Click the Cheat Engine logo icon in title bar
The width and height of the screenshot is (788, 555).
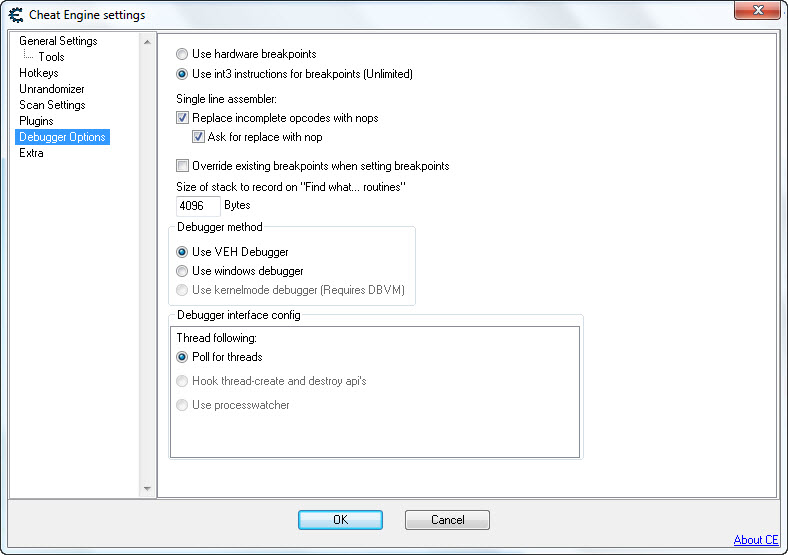pos(16,15)
